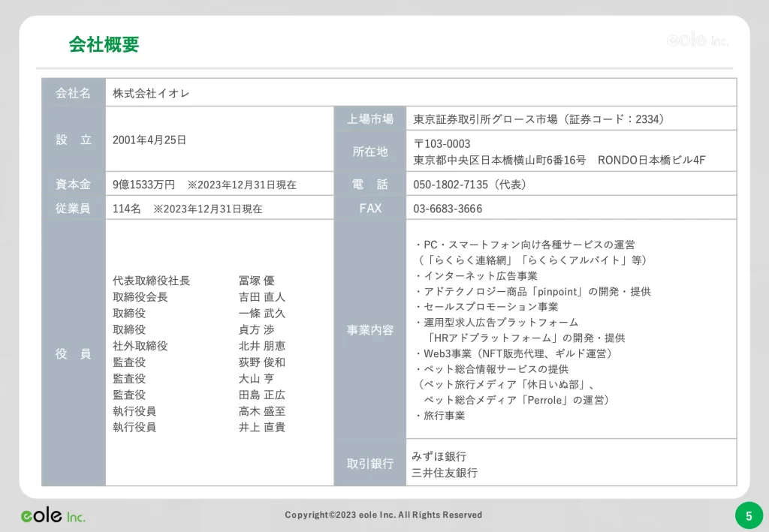Select the 上場市場 header cell
Screen dimensions: 769x532
click(x=369, y=119)
